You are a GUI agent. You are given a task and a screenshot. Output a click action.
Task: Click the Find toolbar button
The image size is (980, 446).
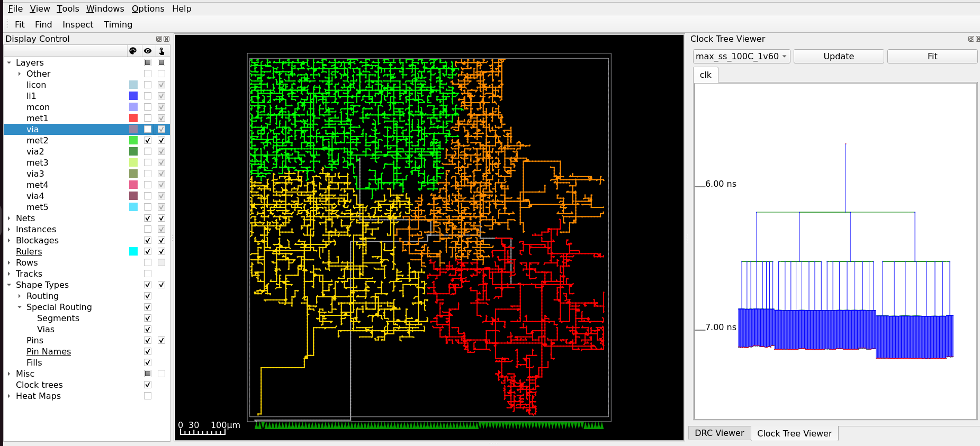[x=43, y=24]
